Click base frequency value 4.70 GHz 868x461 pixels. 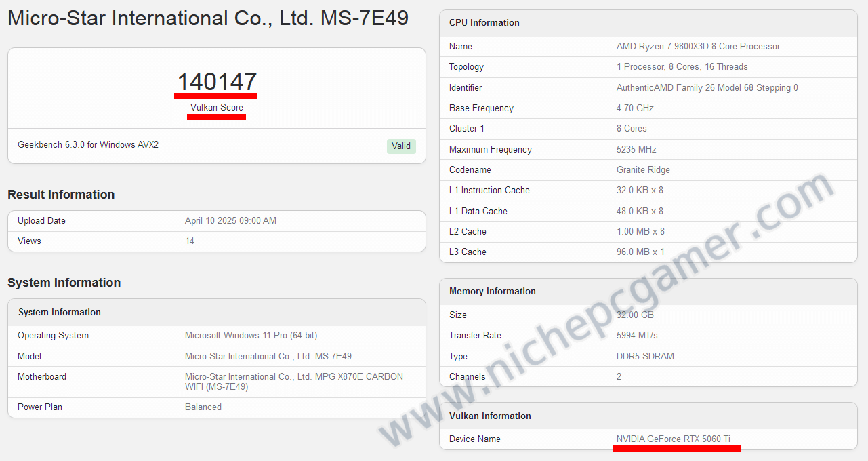pos(635,108)
